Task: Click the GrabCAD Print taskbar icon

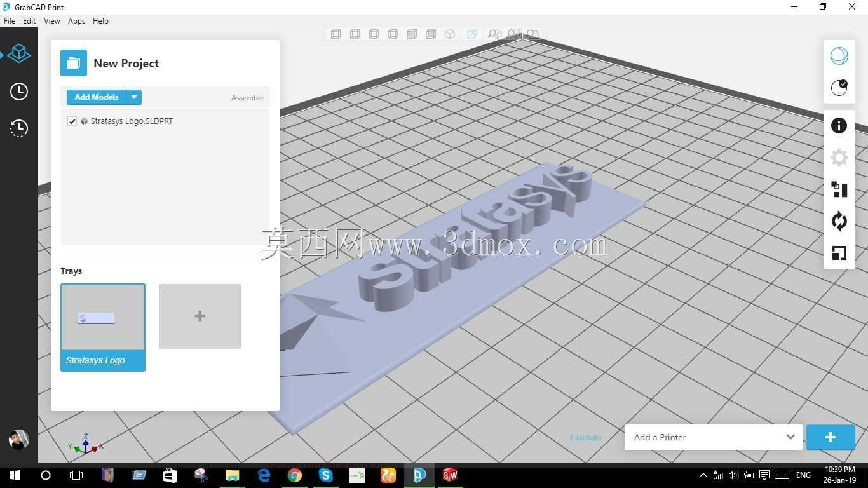Action: 419,475
